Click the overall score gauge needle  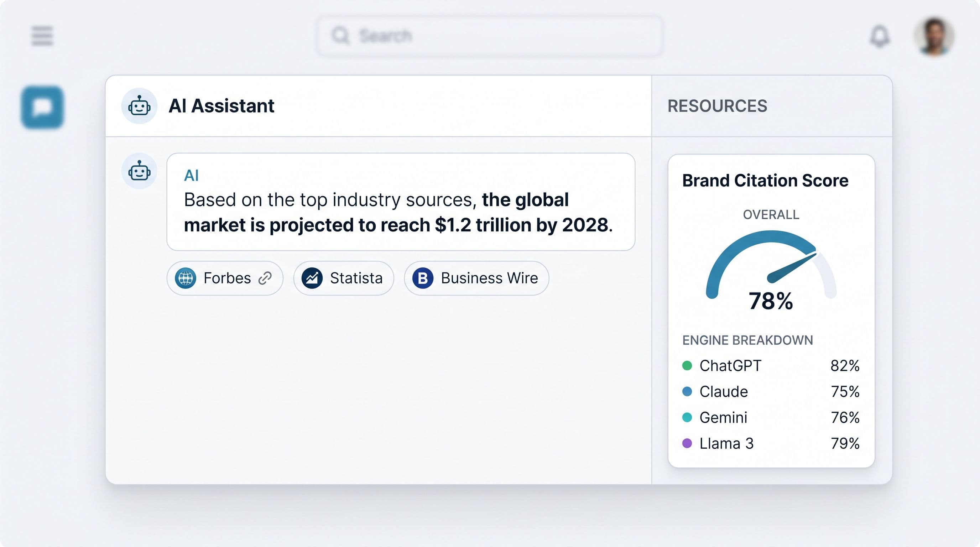(792, 268)
